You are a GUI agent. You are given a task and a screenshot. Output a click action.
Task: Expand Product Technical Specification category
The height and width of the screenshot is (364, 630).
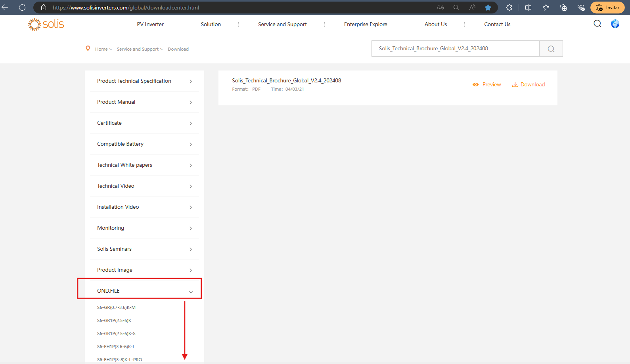click(144, 81)
